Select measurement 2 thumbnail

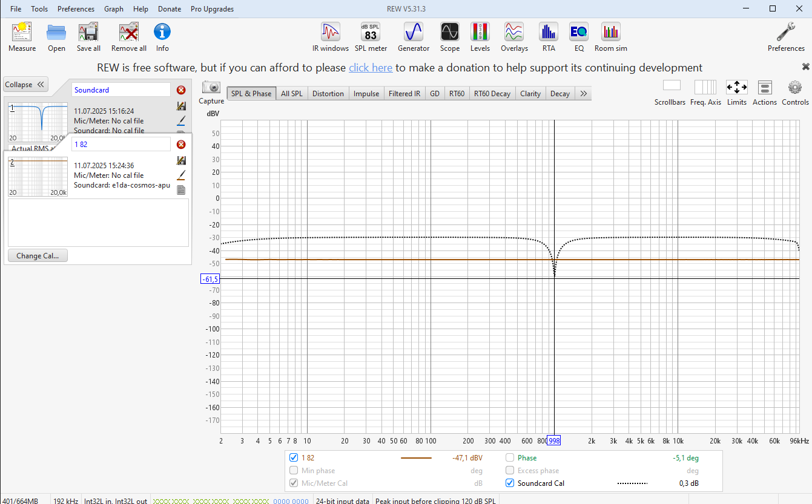click(38, 176)
